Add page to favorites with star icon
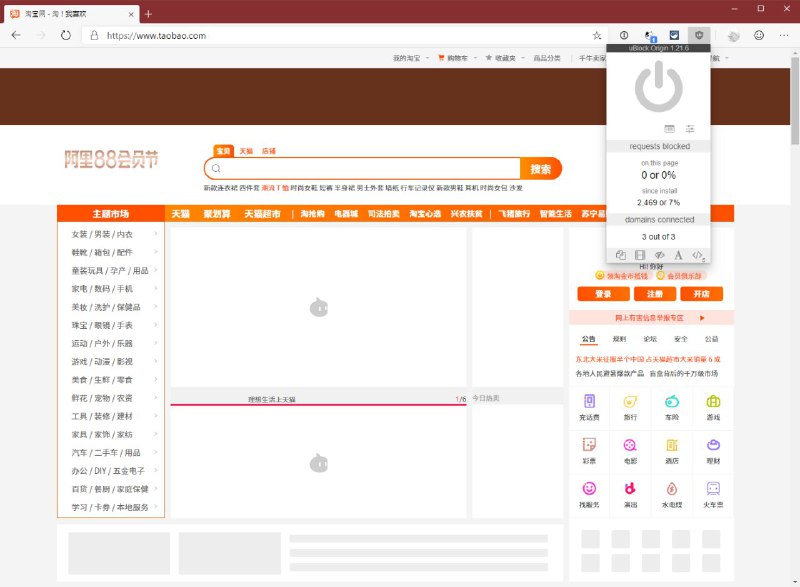Viewport: 800px width, 587px height. [x=597, y=35]
